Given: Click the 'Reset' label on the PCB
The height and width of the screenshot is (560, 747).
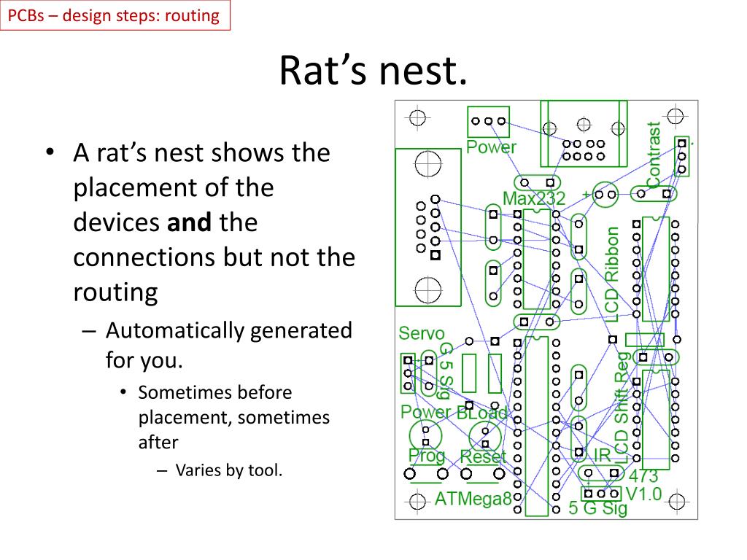Looking at the screenshot, I should point(483,456).
